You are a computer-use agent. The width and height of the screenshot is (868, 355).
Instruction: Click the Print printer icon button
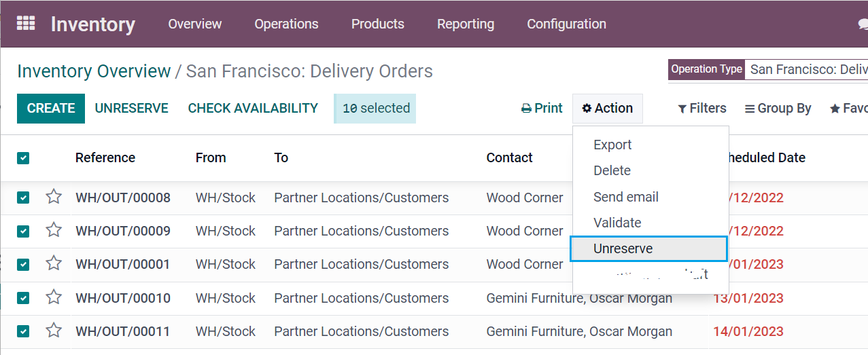(542, 109)
